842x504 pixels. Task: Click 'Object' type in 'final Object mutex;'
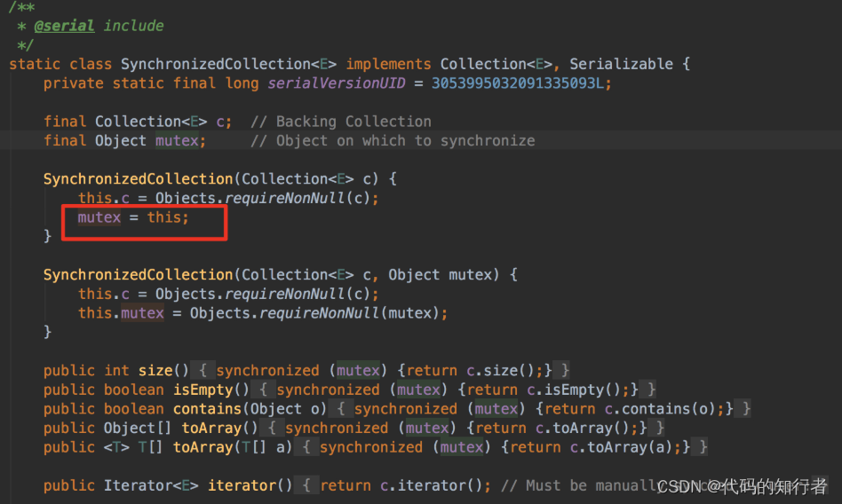click(120, 140)
